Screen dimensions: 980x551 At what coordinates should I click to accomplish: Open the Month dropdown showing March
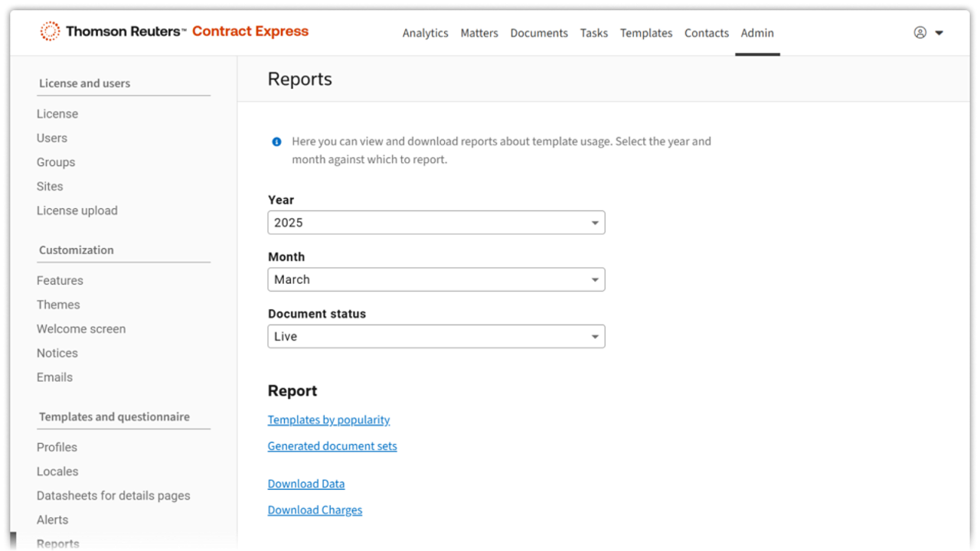(x=436, y=279)
